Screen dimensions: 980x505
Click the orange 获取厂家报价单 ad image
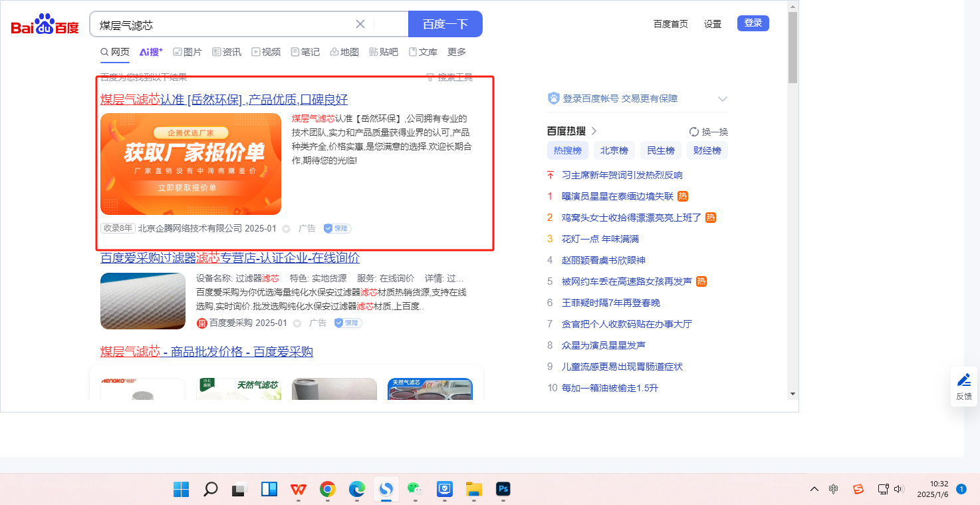point(191,164)
